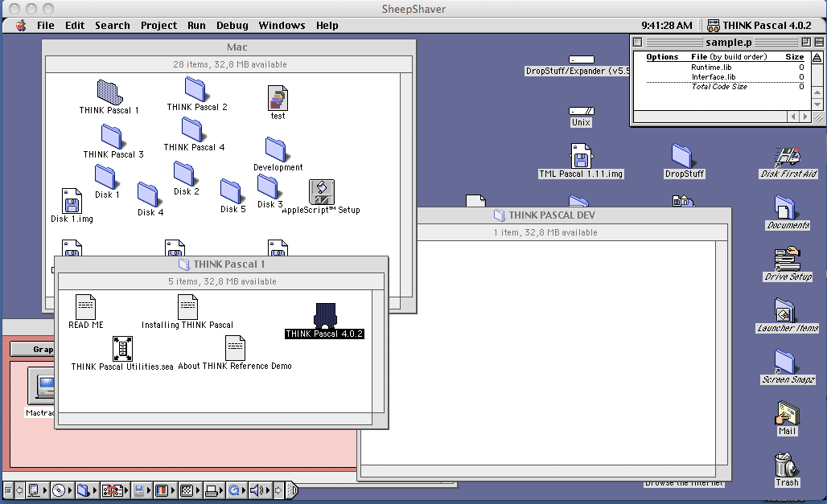This screenshot has height=504, width=827.
Task: Click Interface.lib in the sample.p project
Action: point(713,77)
